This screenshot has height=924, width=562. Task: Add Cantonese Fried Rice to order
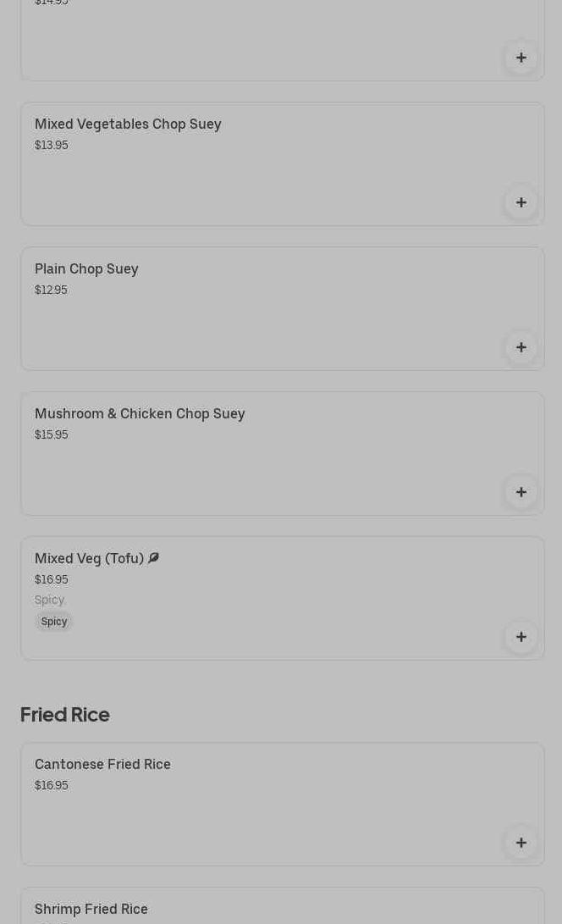coord(521,843)
